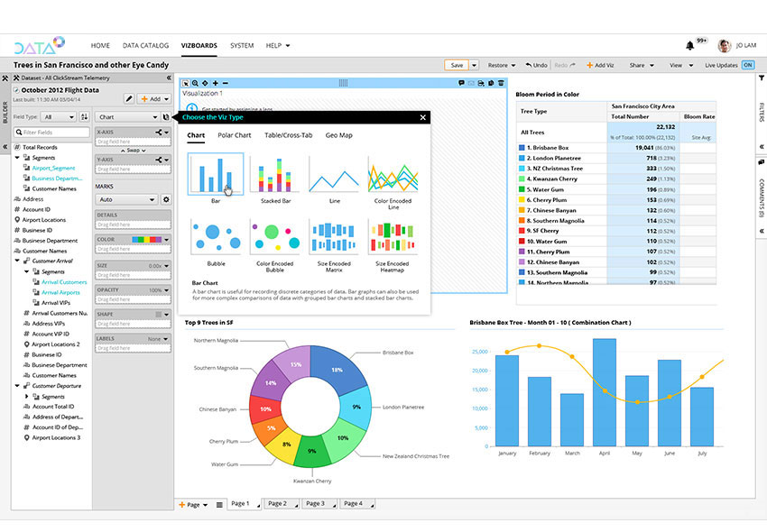Collapse the Customer Arrival tree node

coord(17,261)
